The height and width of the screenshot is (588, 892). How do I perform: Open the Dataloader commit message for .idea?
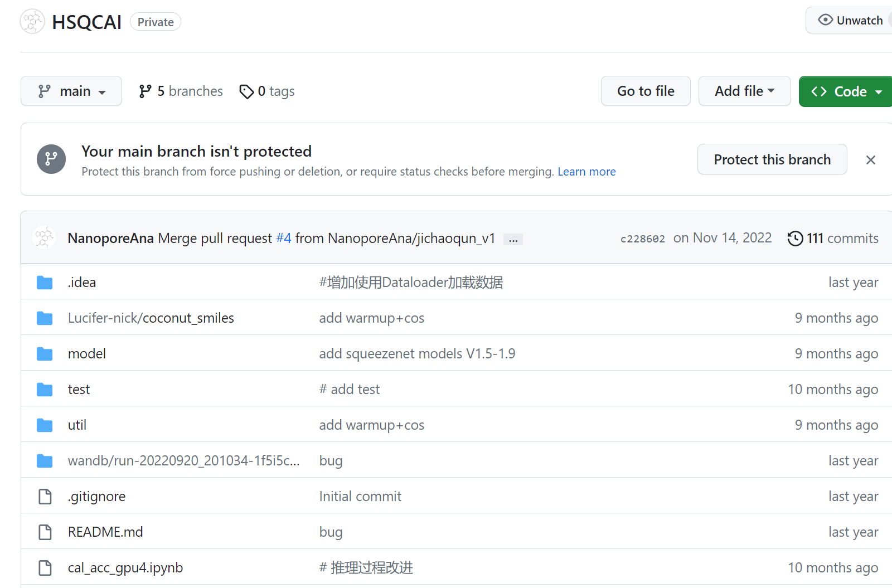tap(411, 283)
